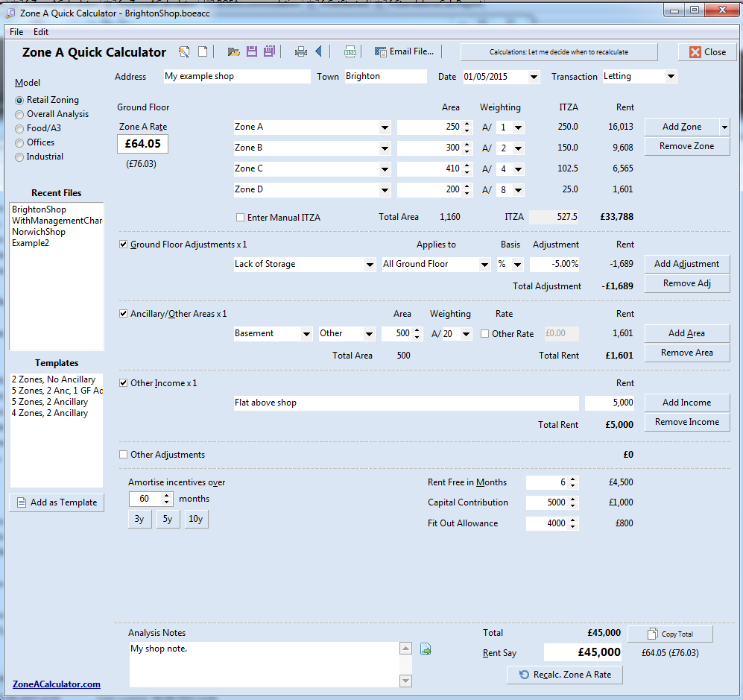Click the Add Adjustment button

click(687, 264)
